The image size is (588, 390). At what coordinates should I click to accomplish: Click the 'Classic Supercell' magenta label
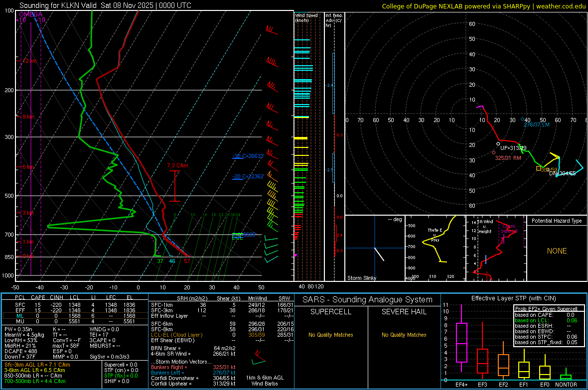click(x=509, y=229)
